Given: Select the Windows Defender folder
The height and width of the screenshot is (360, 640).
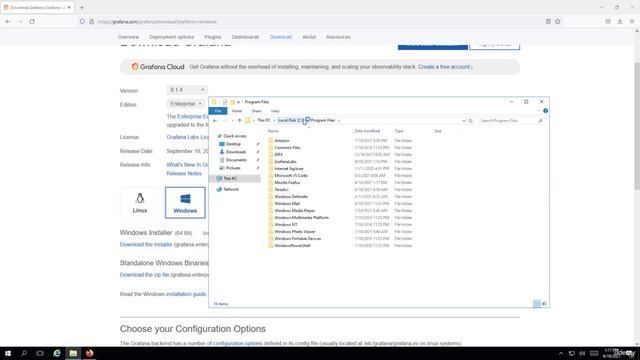Looking at the screenshot, I should [291, 197].
